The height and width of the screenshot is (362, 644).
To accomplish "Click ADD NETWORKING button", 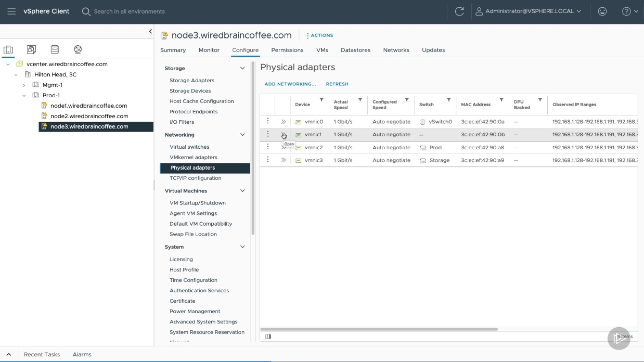I will click(290, 84).
